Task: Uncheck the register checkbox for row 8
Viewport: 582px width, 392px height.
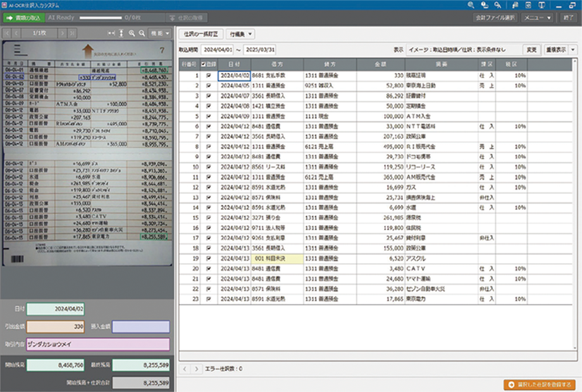Action: tap(209, 147)
